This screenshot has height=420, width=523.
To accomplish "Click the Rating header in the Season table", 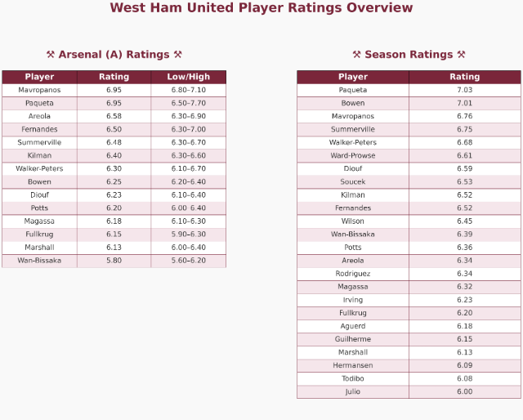I will click(x=465, y=77).
